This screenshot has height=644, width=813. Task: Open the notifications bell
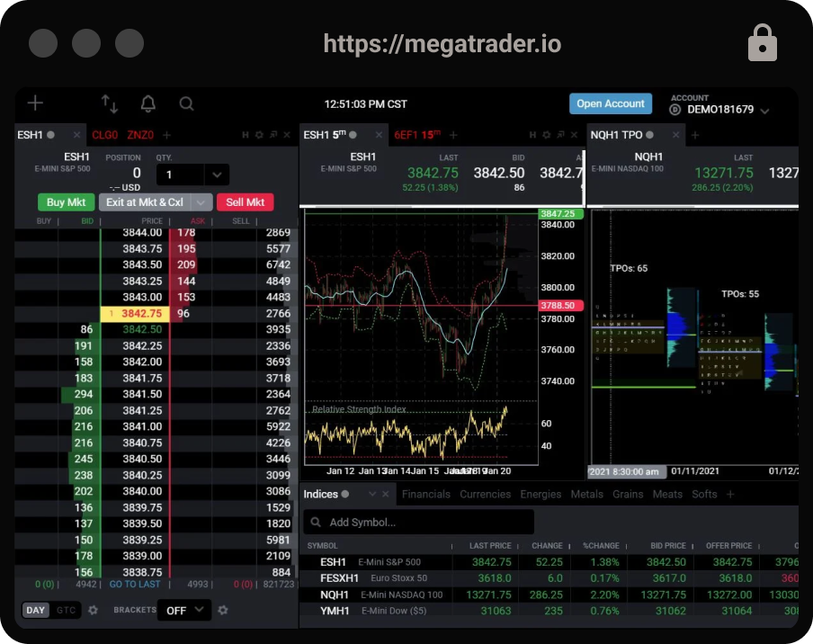coord(147,103)
